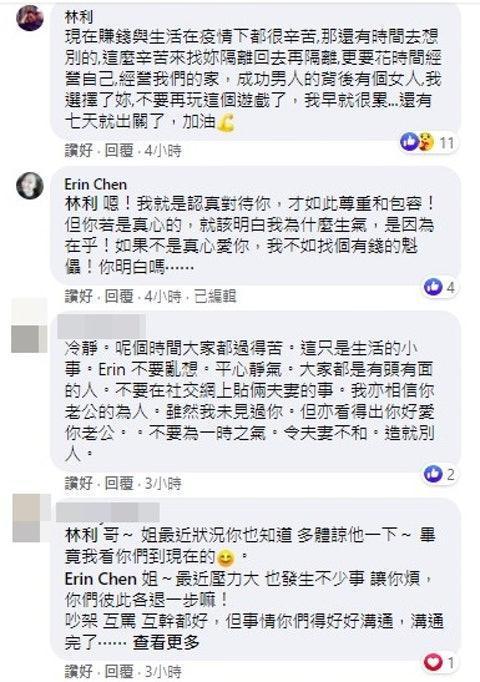Click the thumbs-up reaction on 林利's comment
Viewport: 480px width, 682px height.
[x=409, y=142]
